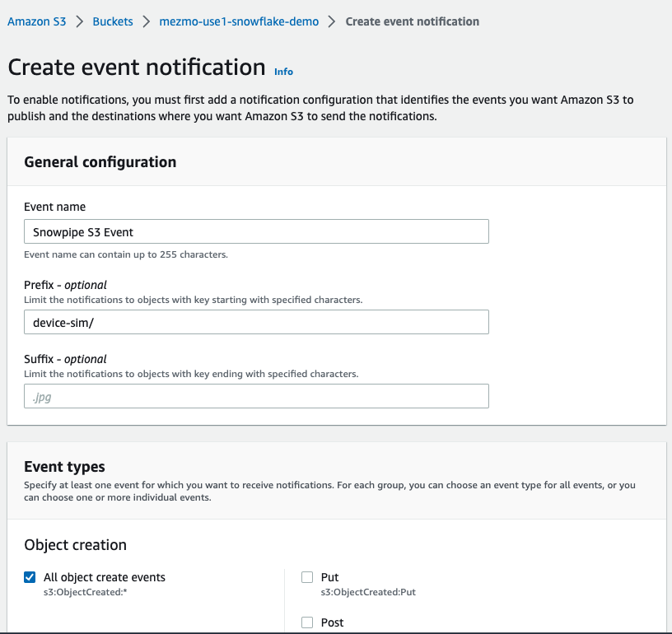Click the 'Event name' field label
This screenshot has height=634, width=672.
55,207
